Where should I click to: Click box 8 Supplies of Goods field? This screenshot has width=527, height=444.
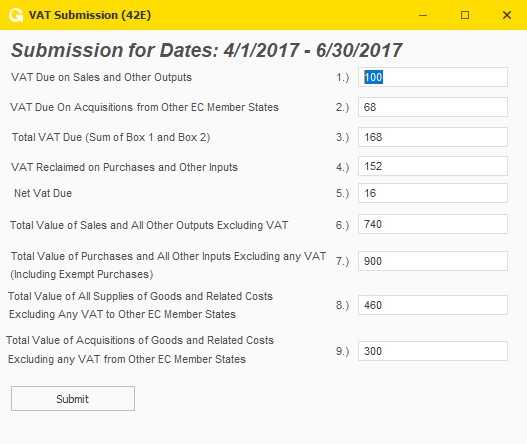[x=433, y=305]
